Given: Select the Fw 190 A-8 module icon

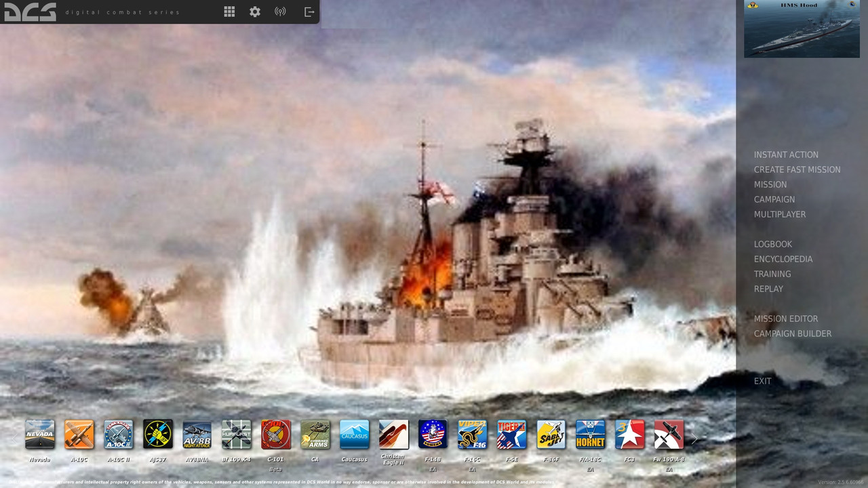Looking at the screenshot, I should pyautogui.click(x=669, y=434).
